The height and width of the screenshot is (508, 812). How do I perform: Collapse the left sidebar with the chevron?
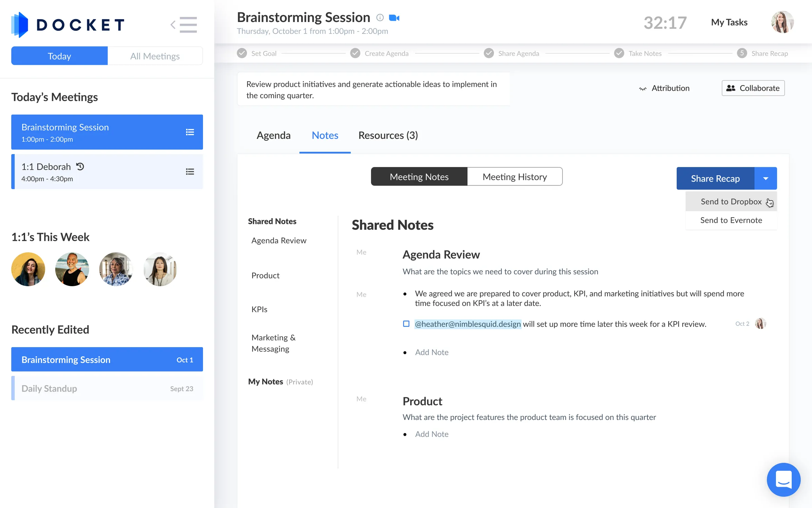[172, 24]
